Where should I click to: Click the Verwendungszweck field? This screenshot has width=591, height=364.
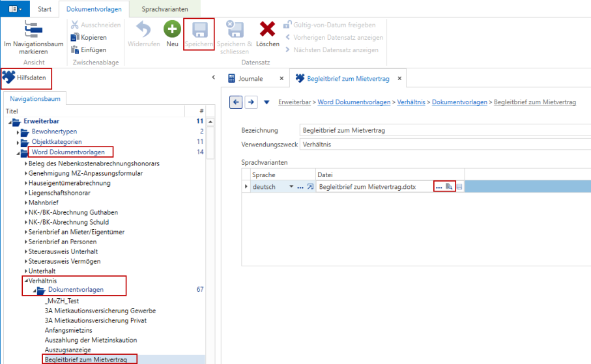(x=445, y=145)
